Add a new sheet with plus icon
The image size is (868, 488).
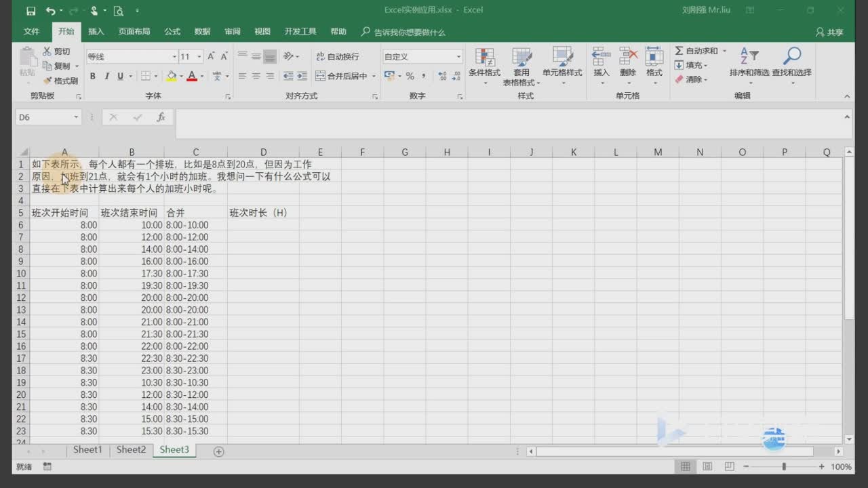point(218,451)
